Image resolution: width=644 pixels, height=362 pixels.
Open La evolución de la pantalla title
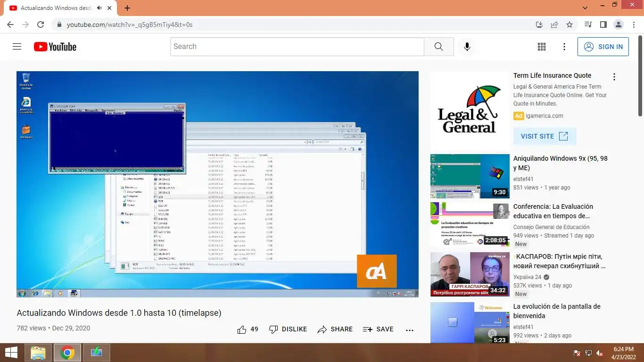pos(557,311)
